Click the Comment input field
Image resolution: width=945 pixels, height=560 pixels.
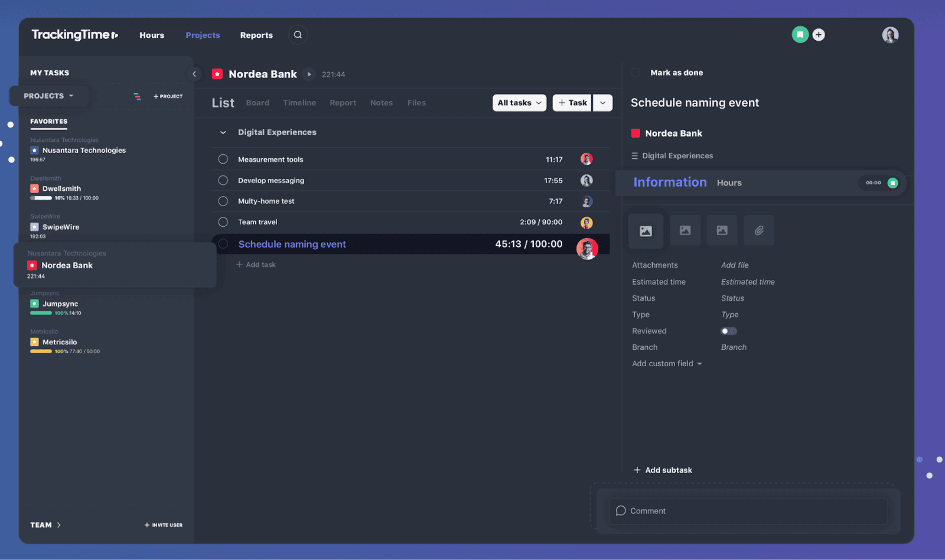pos(748,511)
